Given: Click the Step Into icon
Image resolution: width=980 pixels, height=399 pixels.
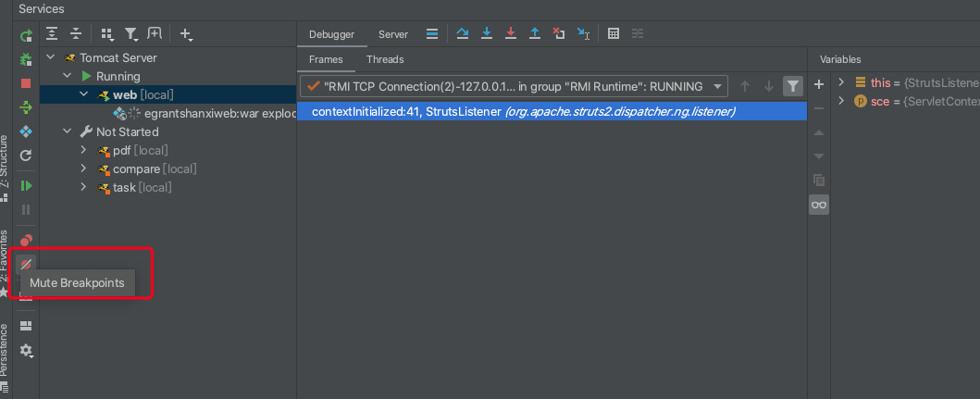Looking at the screenshot, I should click(487, 34).
